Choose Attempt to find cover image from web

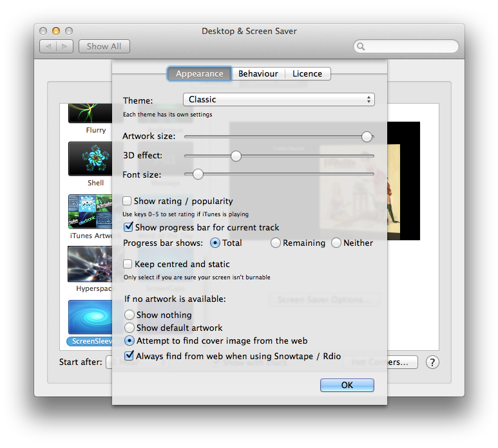129,341
